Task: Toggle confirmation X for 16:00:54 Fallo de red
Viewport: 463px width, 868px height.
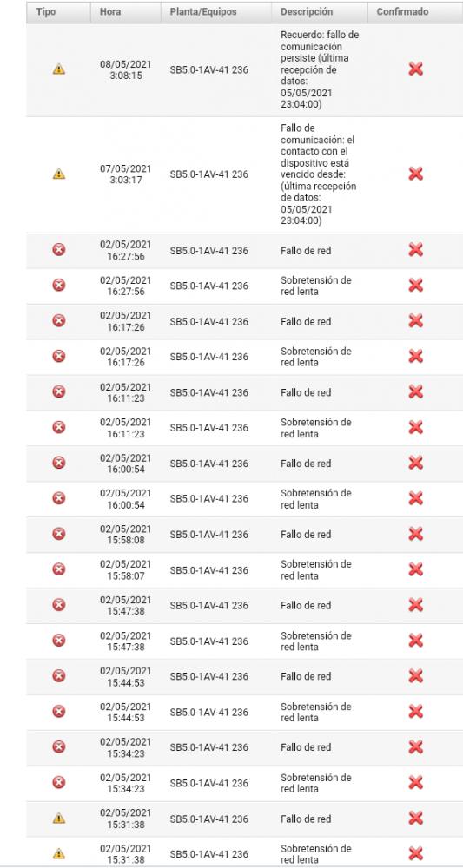Action: tap(416, 463)
